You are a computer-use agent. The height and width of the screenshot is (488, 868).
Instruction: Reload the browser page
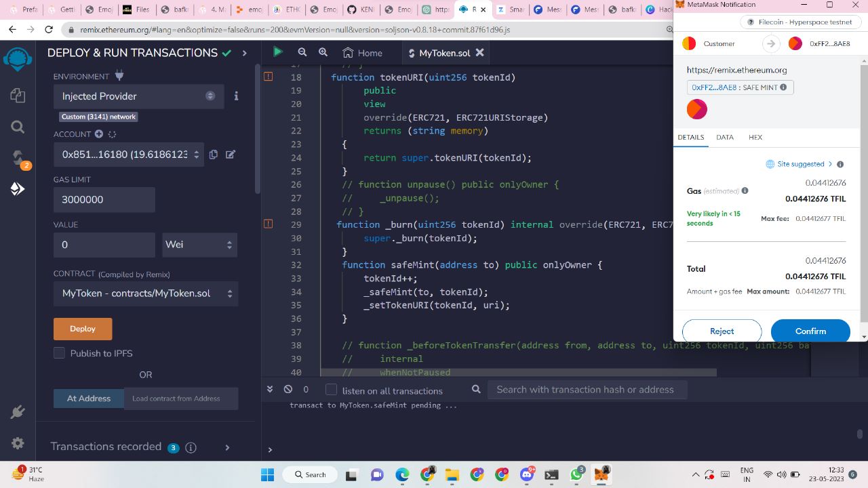click(x=48, y=30)
